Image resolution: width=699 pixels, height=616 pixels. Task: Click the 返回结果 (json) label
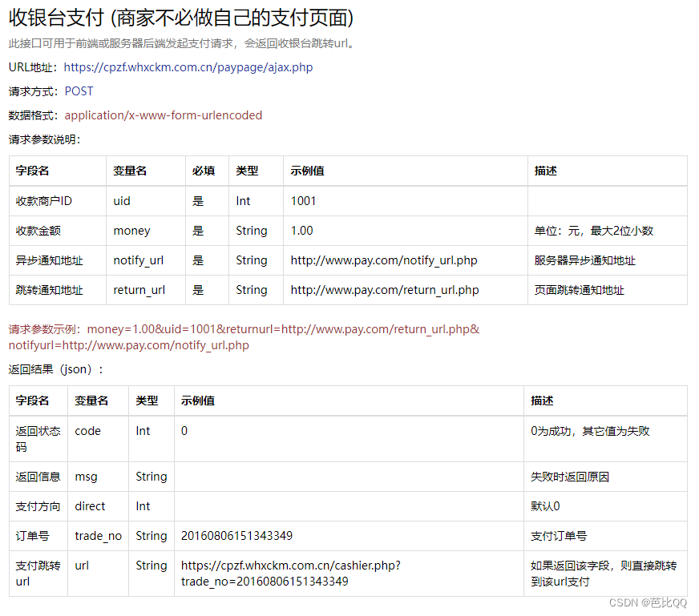click(x=56, y=369)
